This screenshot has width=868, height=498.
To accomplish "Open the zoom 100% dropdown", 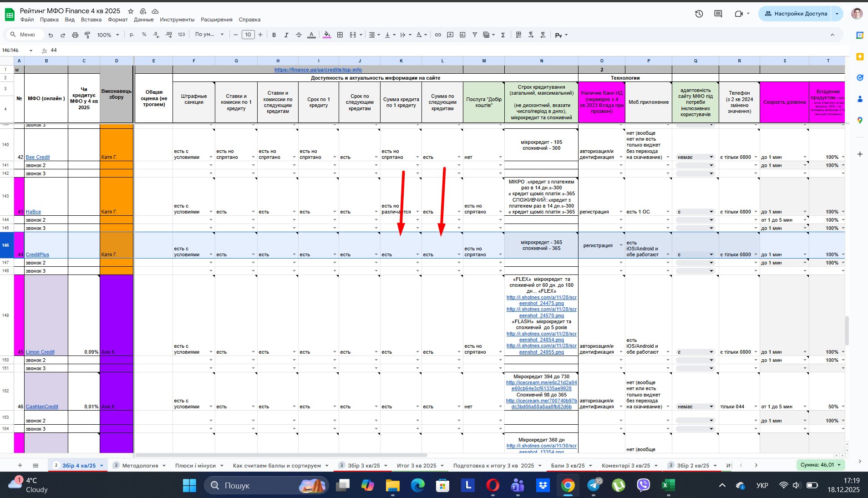I will pos(108,35).
